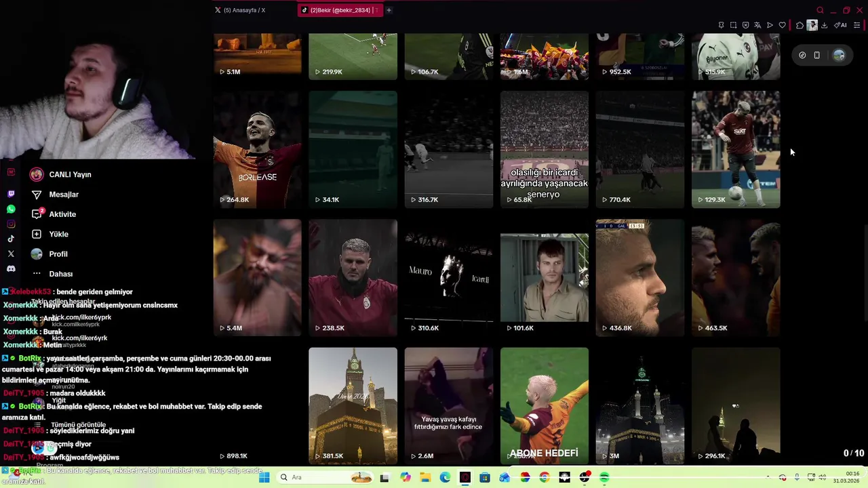This screenshot has height=488, width=868.
Task: Open Spotify from the taskbar
Action: click(x=604, y=478)
